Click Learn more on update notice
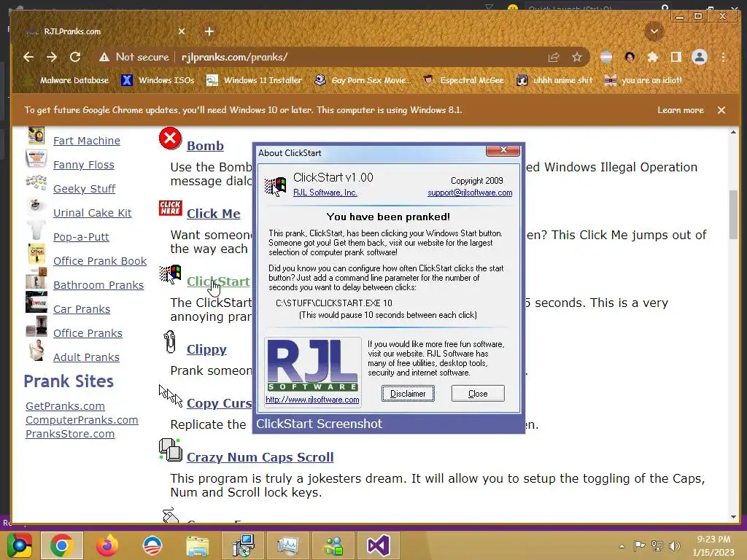The height and width of the screenshot is (560, 747). click(x=681, y=110)
